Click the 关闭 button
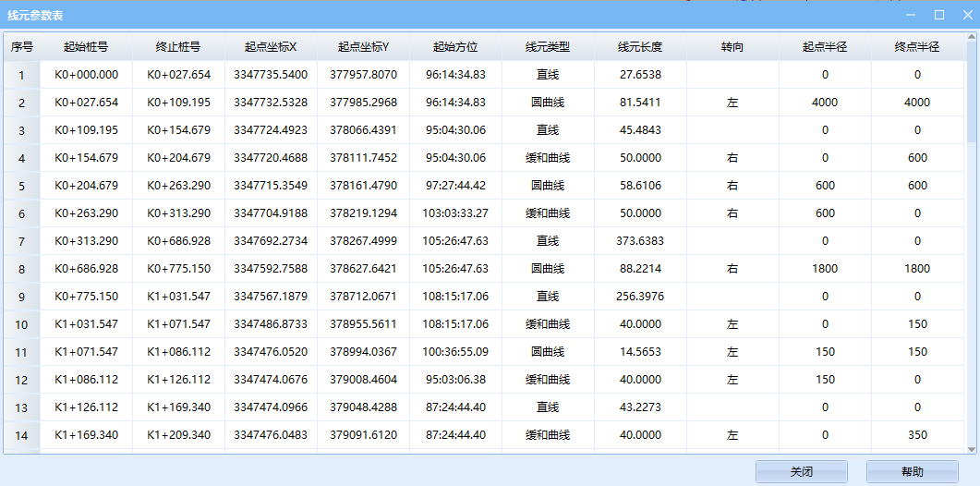 (x=801, y=471)
